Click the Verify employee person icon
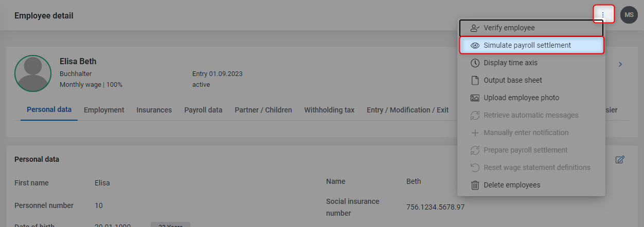This screenshot has width=644, height=227. (x=475, y=28)
